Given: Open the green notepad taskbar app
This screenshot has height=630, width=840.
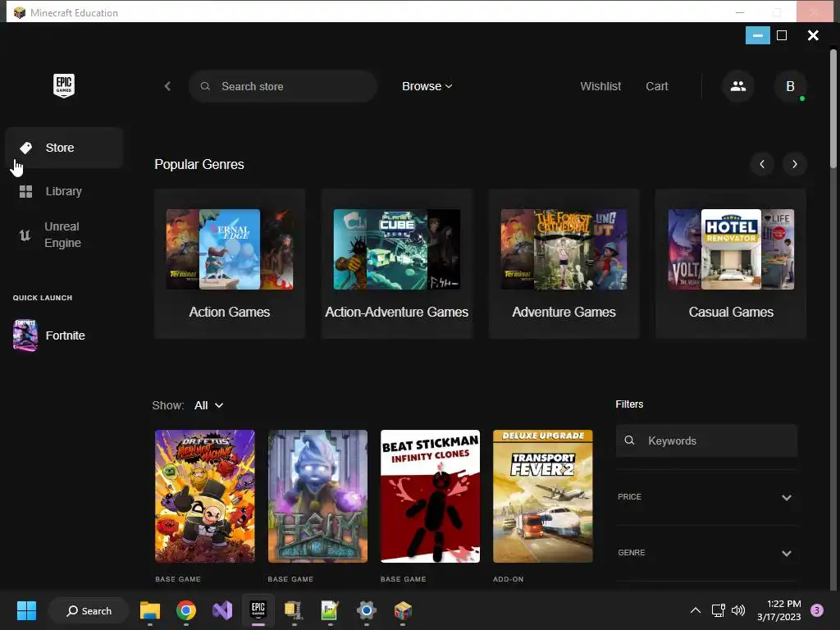Looking at the screenshot, I should click(330, 610).
